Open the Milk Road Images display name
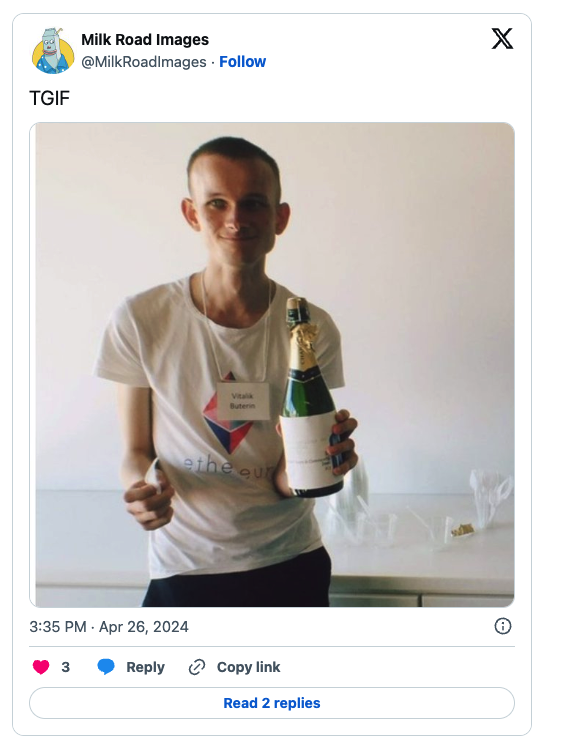 [x=145, y=39]
